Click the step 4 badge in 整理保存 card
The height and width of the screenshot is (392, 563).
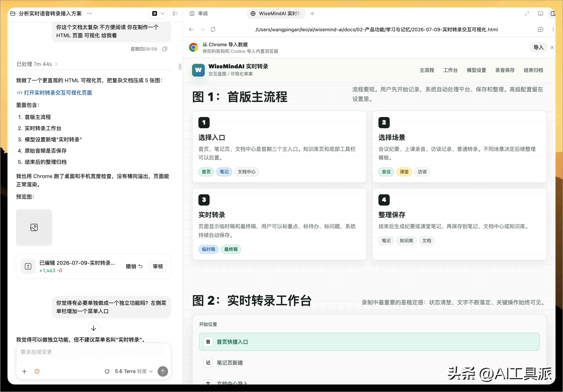click(x=384, y=200)
